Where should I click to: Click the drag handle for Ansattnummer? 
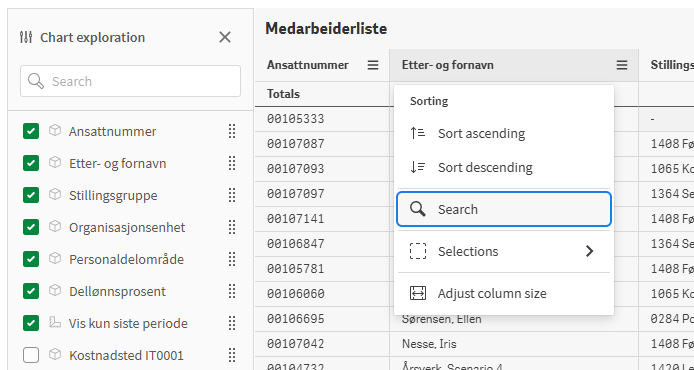[232, 131]
